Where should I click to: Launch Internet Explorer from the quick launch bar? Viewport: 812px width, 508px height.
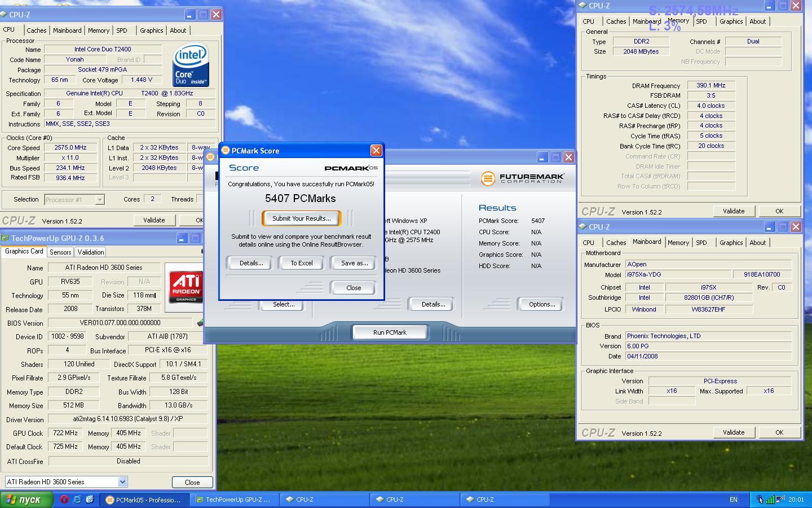click(77, 500)
